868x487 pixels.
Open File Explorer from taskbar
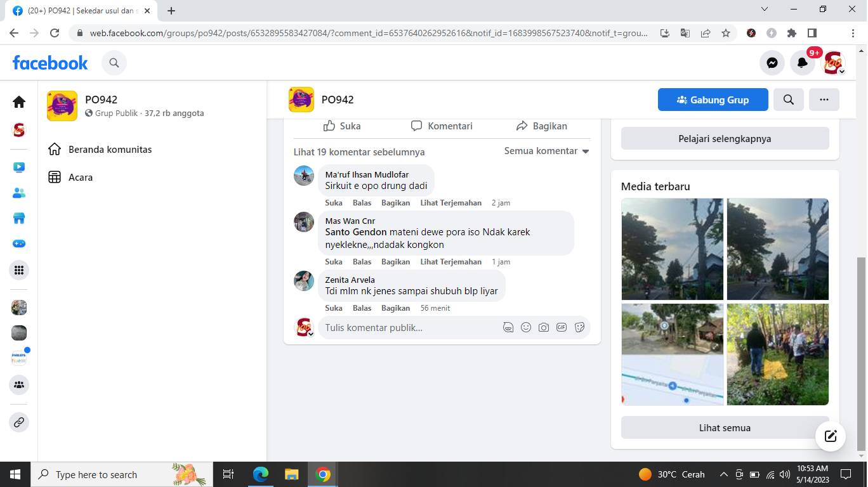[x=292, y=474]
